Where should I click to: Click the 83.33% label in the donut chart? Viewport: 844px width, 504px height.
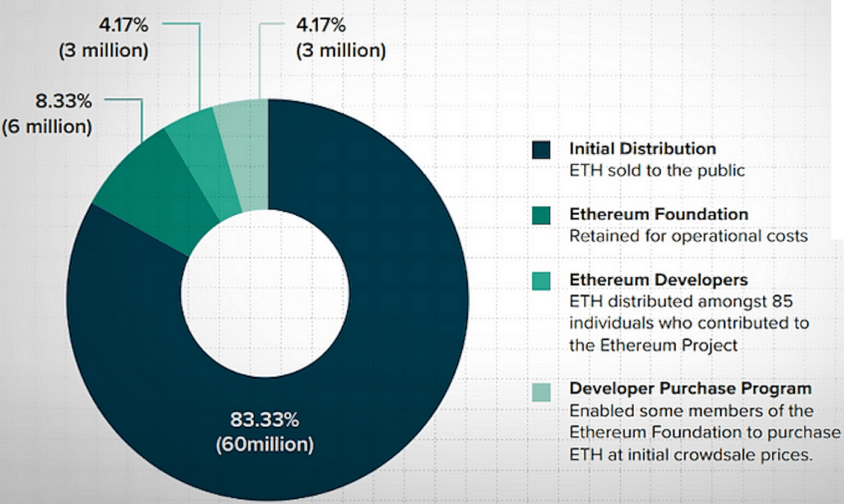click(265, 419)
